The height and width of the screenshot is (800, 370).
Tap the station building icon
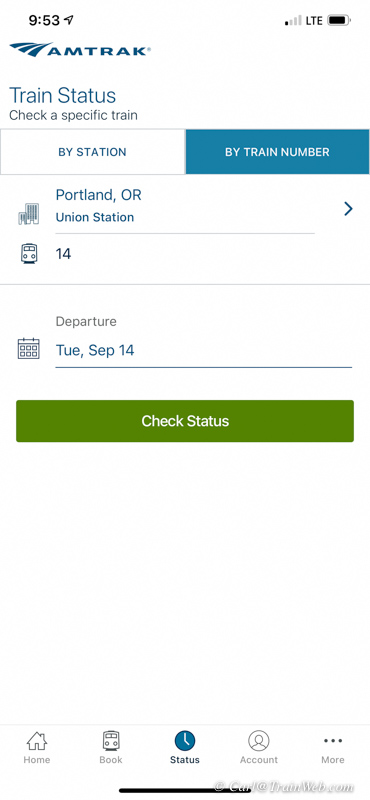pyautogui.click(x=29, y=214)
